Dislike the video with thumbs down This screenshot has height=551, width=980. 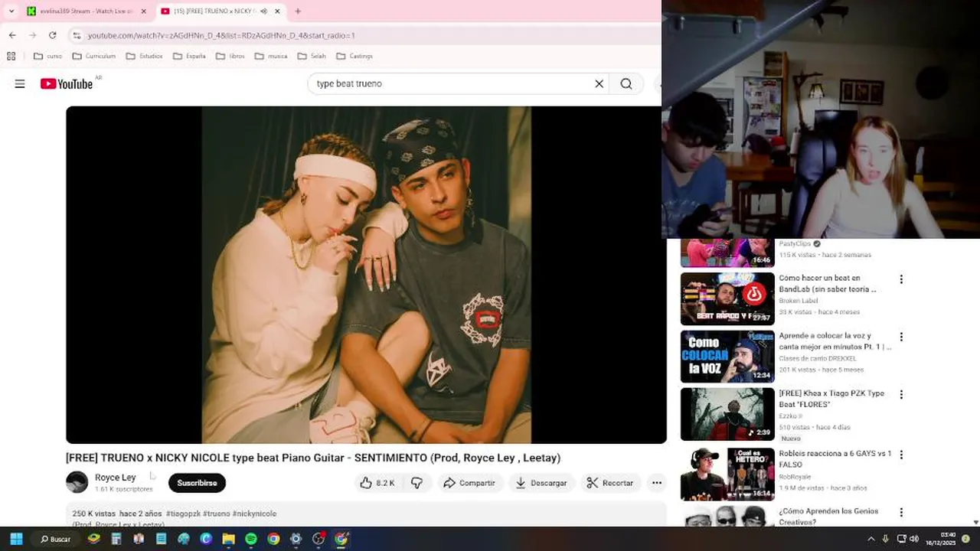(416, 483)
